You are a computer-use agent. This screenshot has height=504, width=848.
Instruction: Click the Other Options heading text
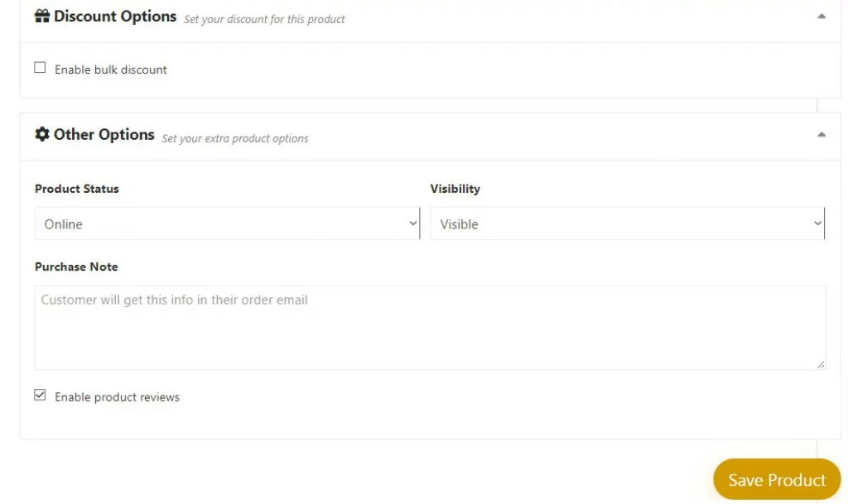click(x=104, y=135)
